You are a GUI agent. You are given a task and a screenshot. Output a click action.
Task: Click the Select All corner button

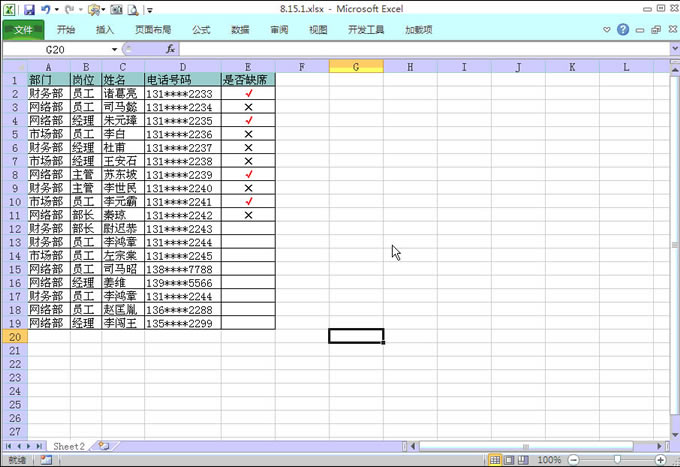coord(15,67)
